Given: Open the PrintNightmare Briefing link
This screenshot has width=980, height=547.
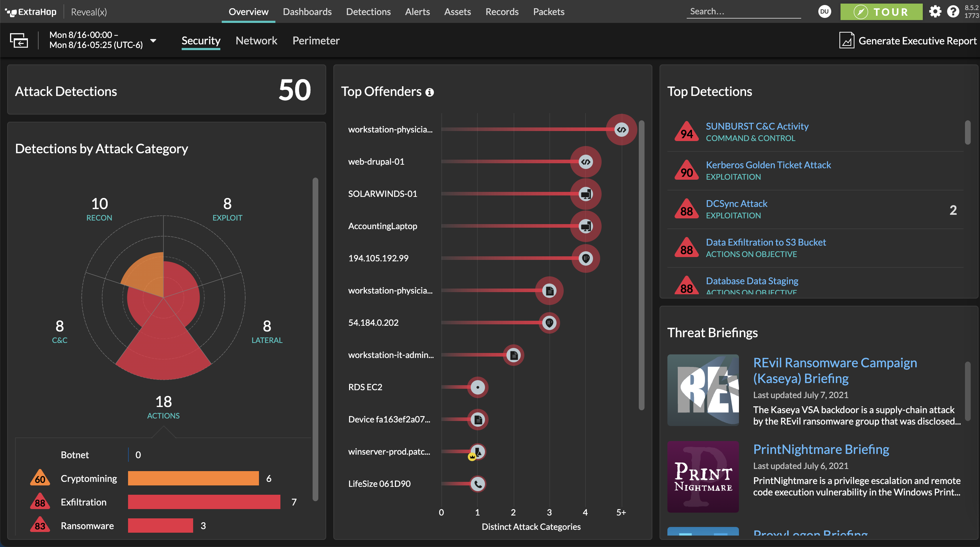Looking at the screenshot, I should coord(821,449).
